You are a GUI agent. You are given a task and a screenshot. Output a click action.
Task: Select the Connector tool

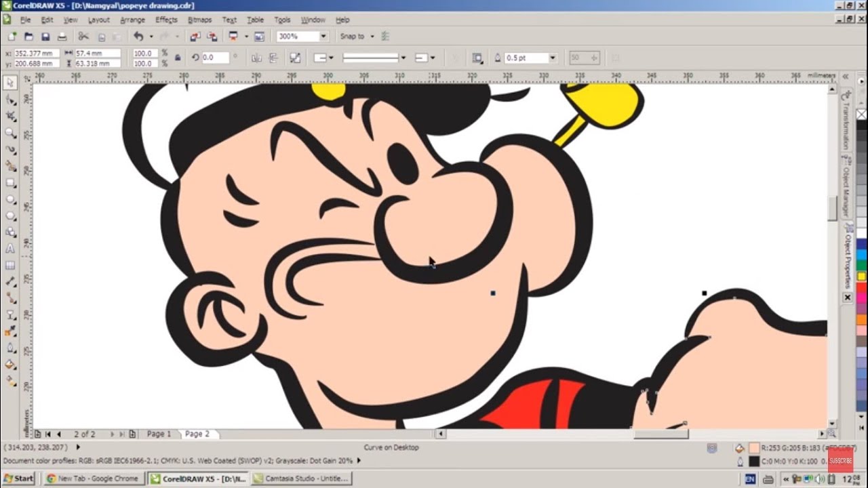coord(10,298)
